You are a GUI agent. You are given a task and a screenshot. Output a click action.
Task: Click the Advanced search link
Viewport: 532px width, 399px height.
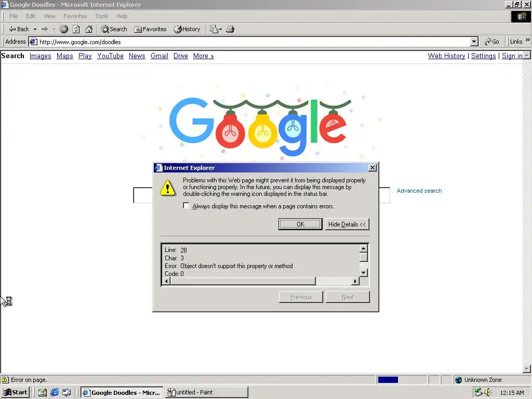[x=419, y=191]
